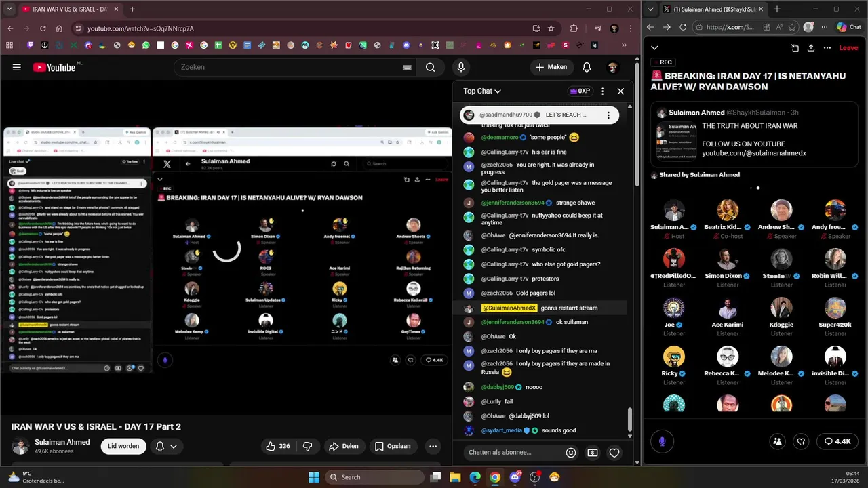Minimize the X Space with the chevron
This screenshot has width=868, height=488.
654,48
